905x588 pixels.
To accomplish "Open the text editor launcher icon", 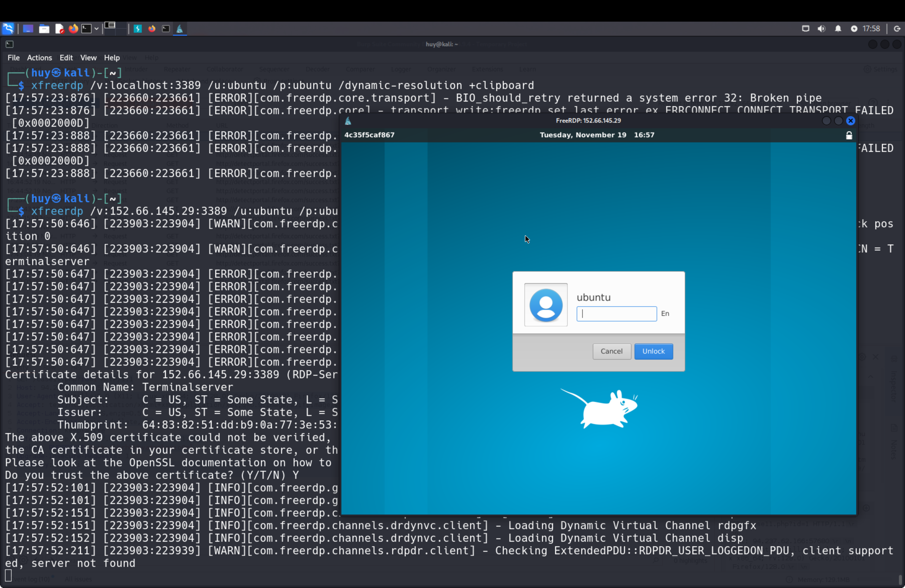I will tap(59, 29).
